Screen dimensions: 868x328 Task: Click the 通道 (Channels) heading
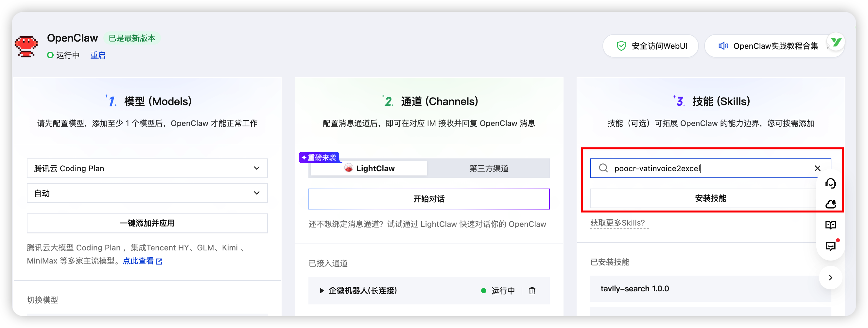(439, 101)
